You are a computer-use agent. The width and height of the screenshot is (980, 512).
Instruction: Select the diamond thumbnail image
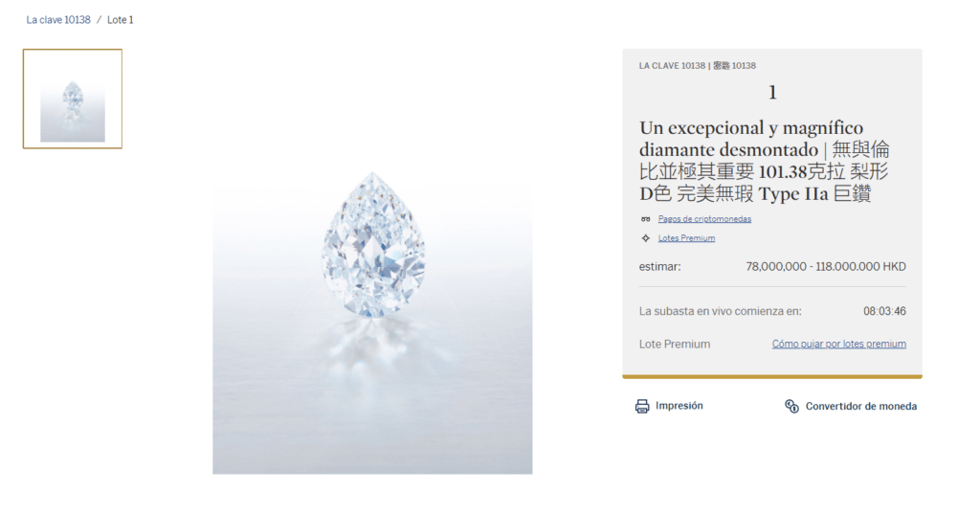tap(73, 99)
